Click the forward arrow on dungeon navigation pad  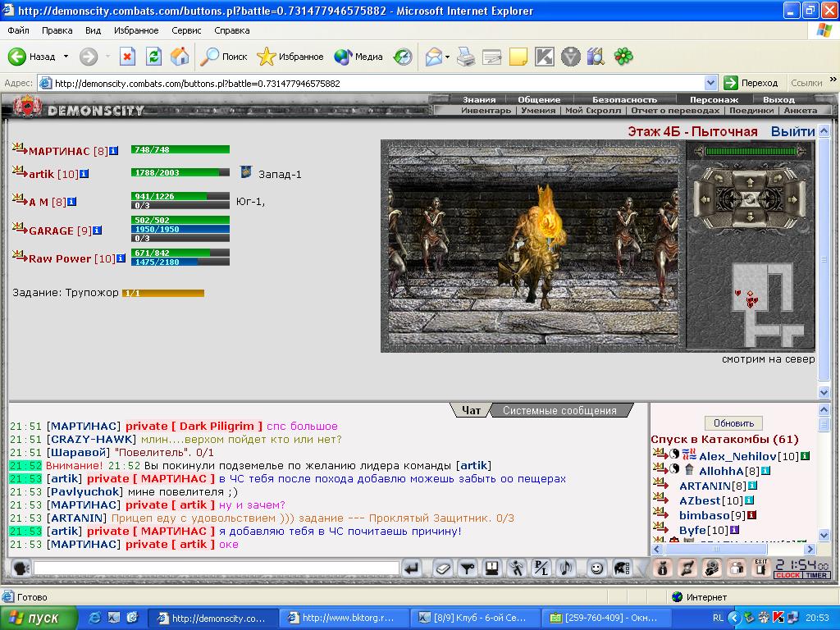[x=750, y=181]
